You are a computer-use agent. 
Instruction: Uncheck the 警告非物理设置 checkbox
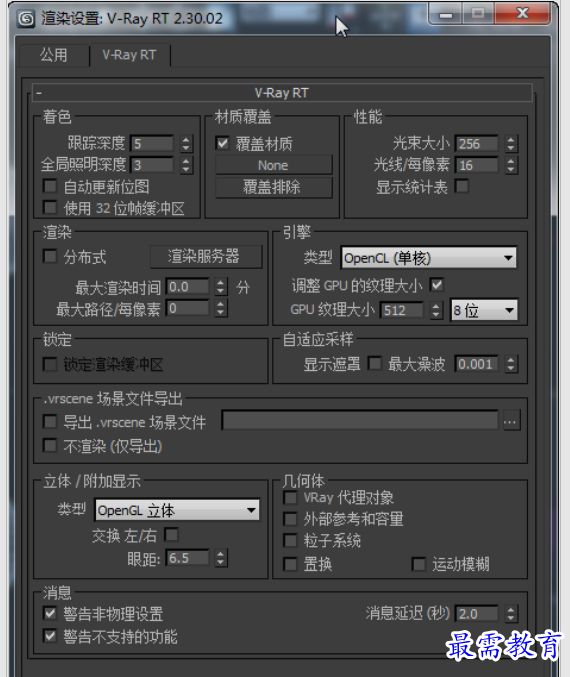click(x=50, y=613)
